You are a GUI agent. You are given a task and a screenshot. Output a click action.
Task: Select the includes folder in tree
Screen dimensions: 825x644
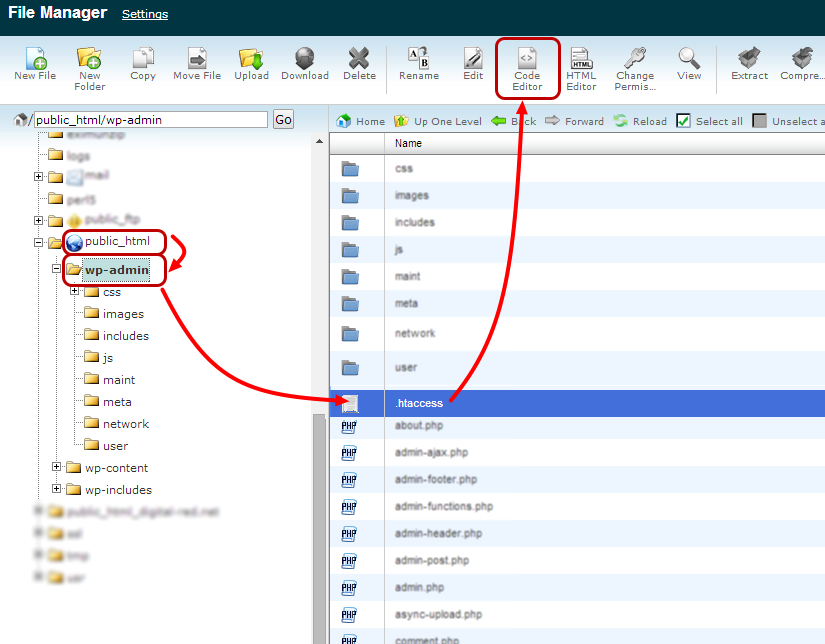pos(126,336)
